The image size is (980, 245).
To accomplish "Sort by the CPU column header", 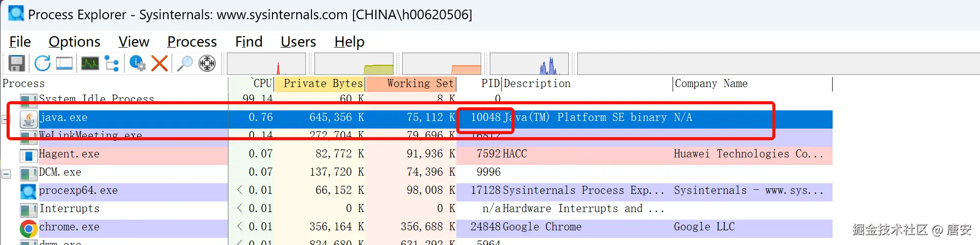I will coord(251,84).
